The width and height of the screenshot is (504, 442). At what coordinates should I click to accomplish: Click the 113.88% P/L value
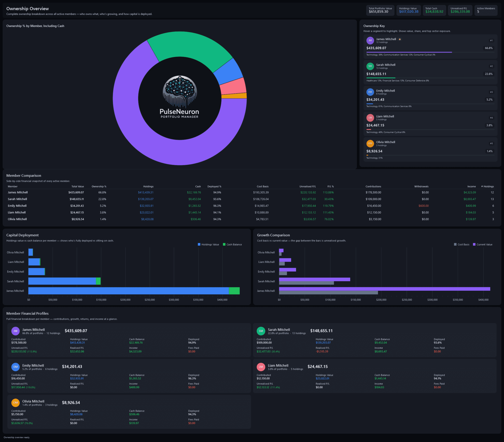(328, 192)
